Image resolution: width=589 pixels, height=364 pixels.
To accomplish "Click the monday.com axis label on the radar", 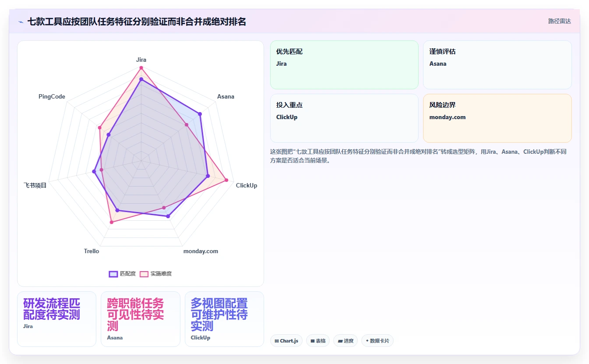I will click(x=201, y=251).
